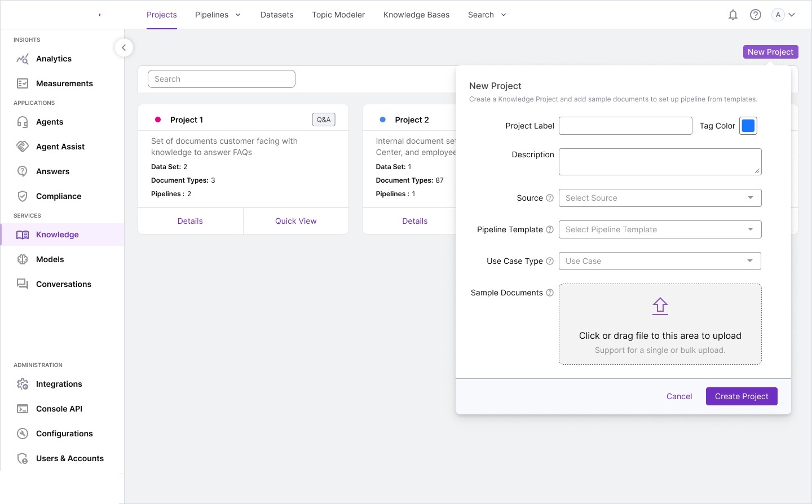This screenshot has height=504, width=812.
Task: Click the notifications bell icon
Action: tap(733, 15)
